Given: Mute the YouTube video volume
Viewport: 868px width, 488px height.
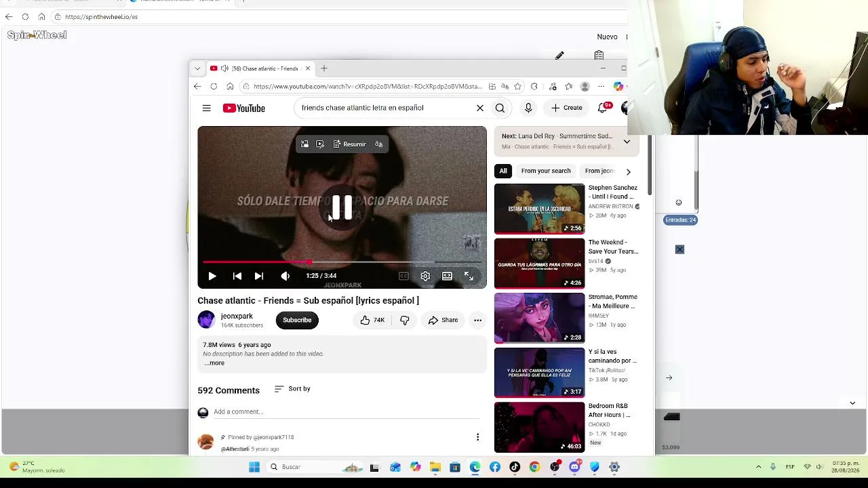Looking at the screenshot, I should (x=285, y=276).
